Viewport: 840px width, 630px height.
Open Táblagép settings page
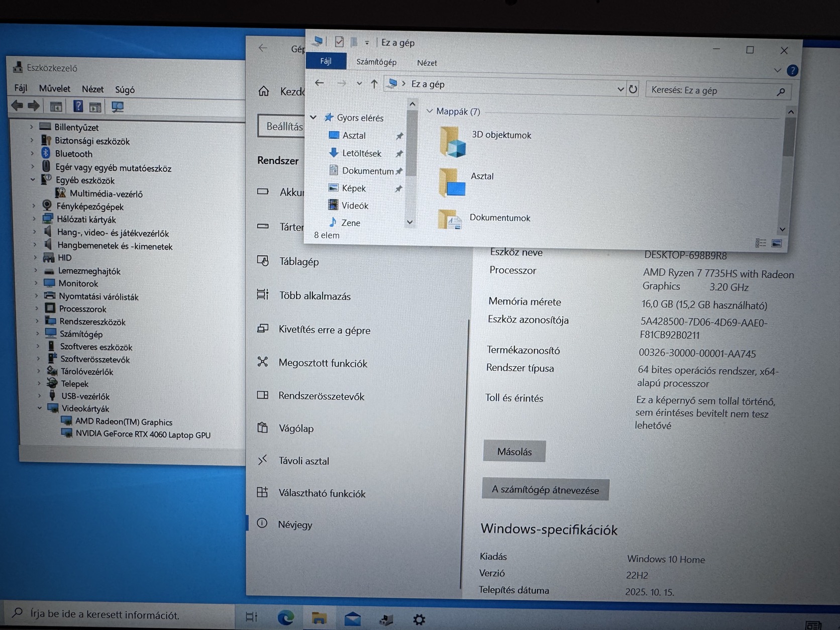point(299,261)
